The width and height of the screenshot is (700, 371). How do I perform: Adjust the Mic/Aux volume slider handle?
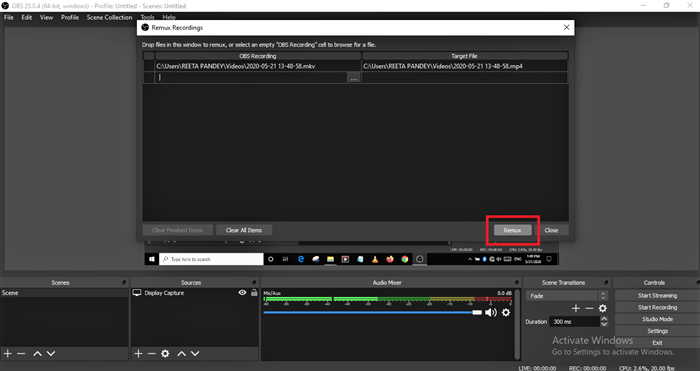[x=477, y=313]
